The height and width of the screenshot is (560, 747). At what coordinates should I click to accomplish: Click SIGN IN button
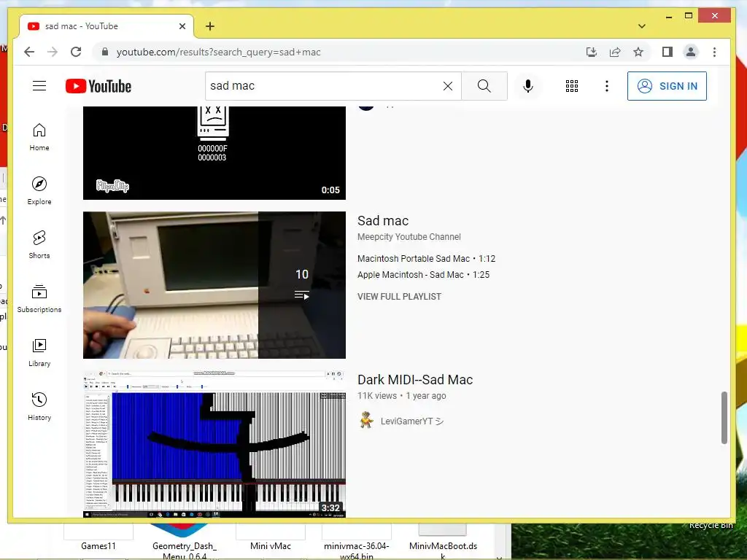[667, 86]
